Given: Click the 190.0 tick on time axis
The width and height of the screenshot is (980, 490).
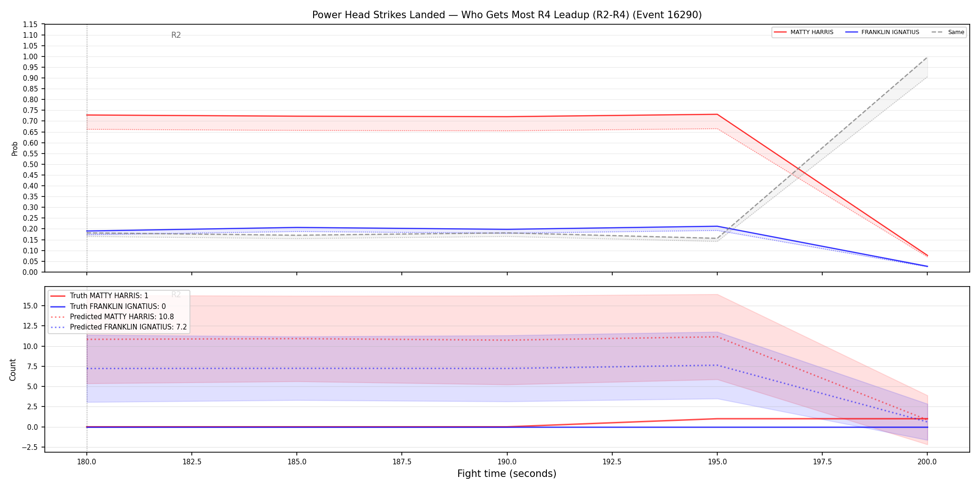Looking at the screenshot, I should [x=507, y=462].
